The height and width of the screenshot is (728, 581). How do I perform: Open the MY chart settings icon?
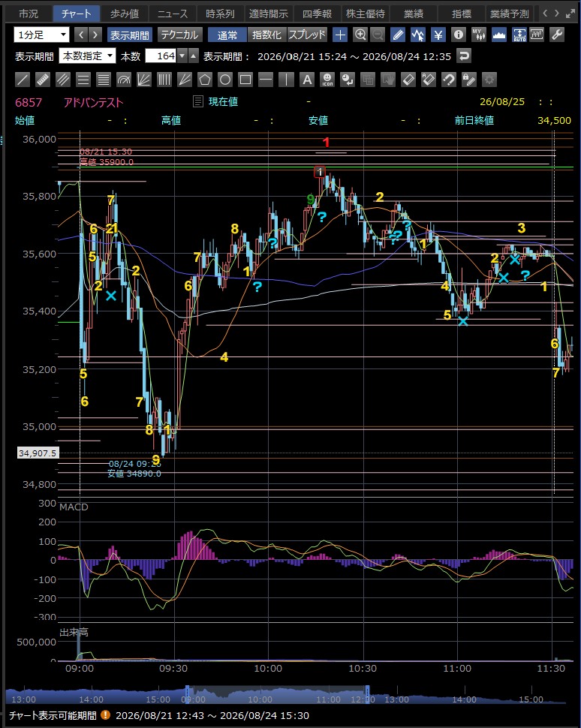click(478, 35)
